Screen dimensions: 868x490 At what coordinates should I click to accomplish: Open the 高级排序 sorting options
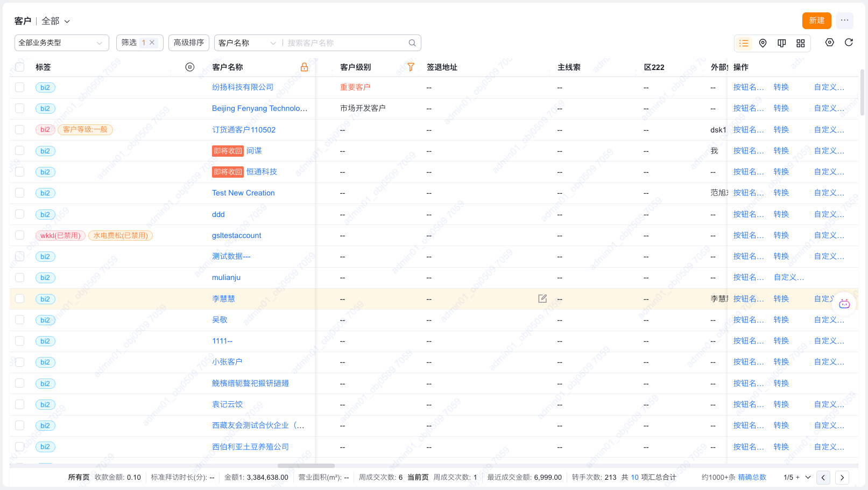[189, 43]
